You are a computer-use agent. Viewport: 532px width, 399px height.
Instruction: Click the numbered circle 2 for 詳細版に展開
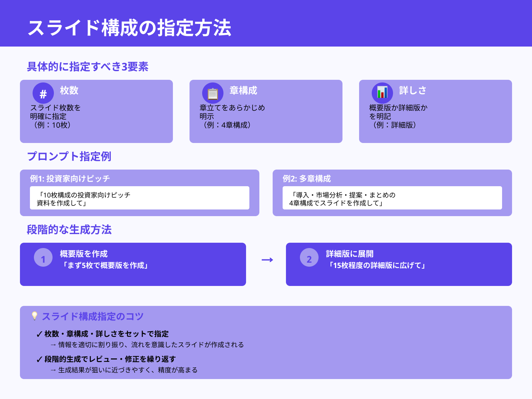pyautogui.click(x=309, y=258)
